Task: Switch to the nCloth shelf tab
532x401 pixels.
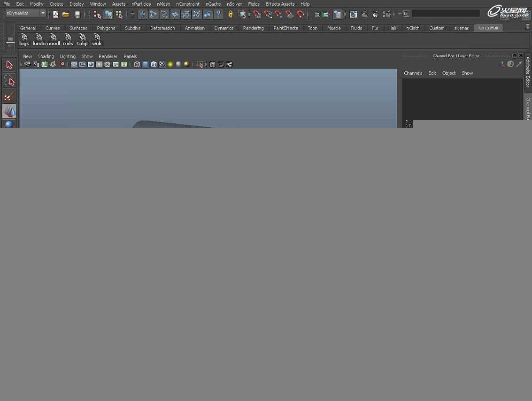Action: pos(413,28)
